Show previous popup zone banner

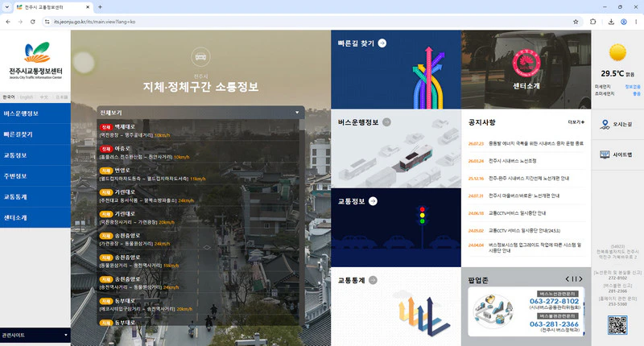(568, 279)
